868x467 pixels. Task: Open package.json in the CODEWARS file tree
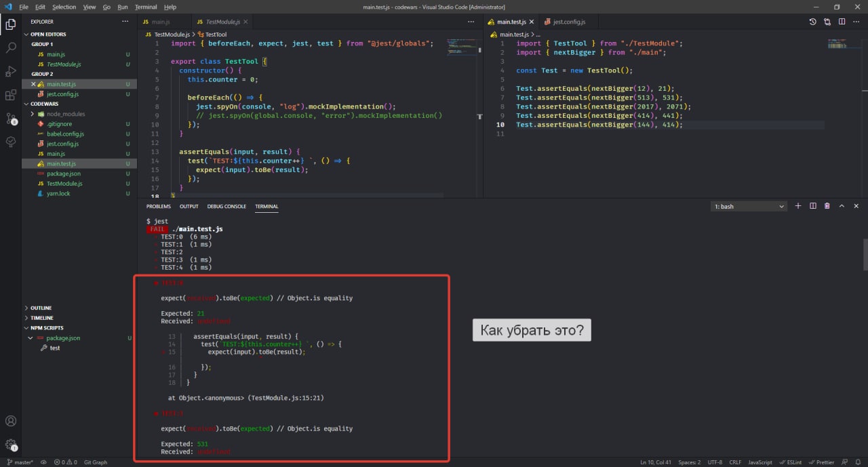(63, 174)
